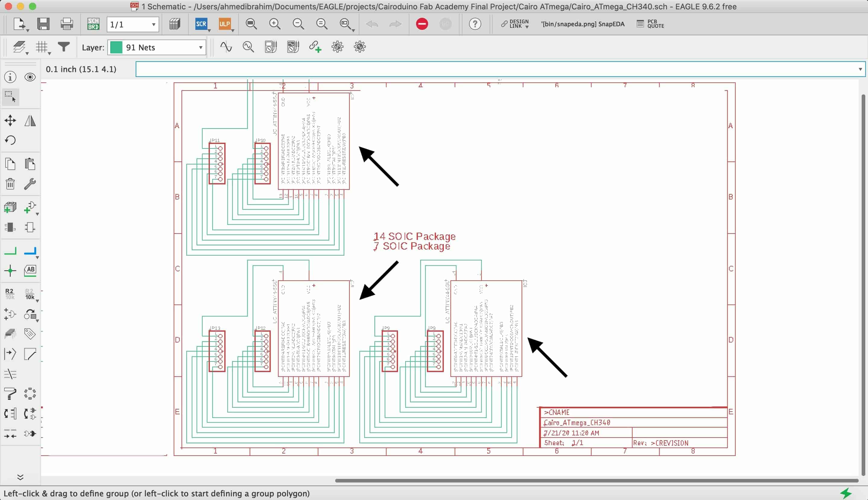Select the Copy tool

pyautogui.click(x=10, y=164)
